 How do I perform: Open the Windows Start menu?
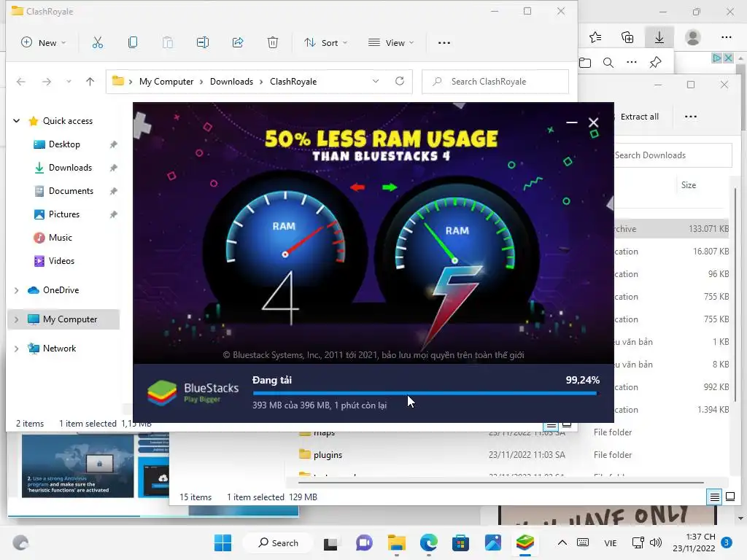[x=223, y=542]
